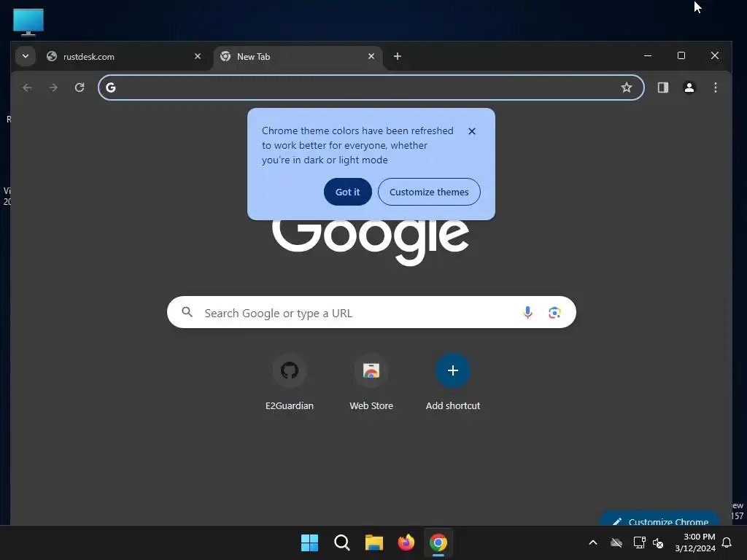Click the Customize themes button

429,192
